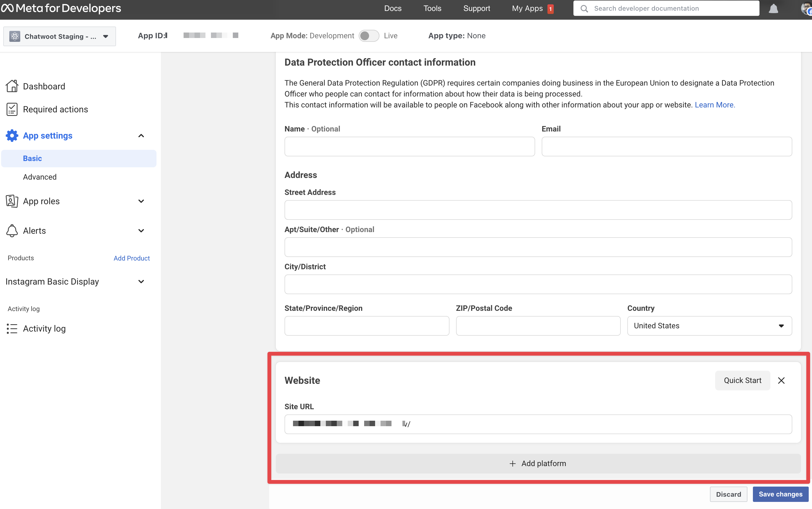Click the Activity log list icon

pos(12,329)
